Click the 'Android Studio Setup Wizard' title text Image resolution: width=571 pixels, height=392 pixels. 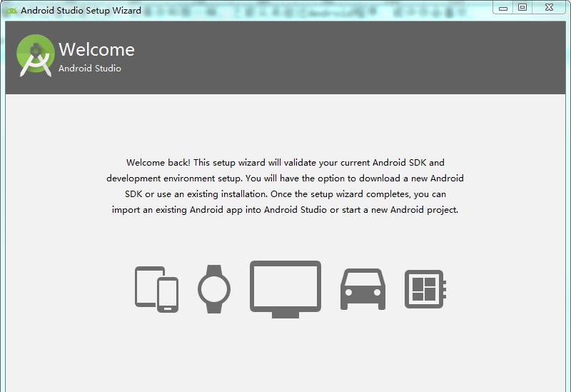[81, 11]
